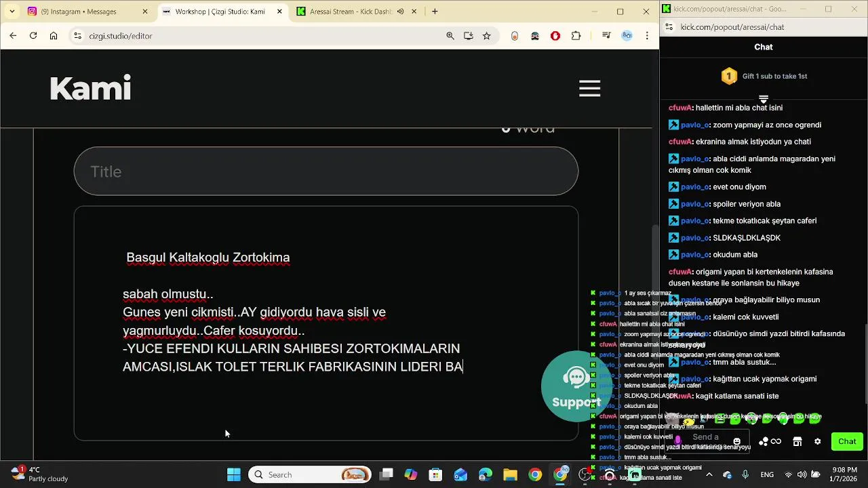The height and width of the screenshot is (488, 868).
Task: Click message 'okudum abla'
Action: 735,255
